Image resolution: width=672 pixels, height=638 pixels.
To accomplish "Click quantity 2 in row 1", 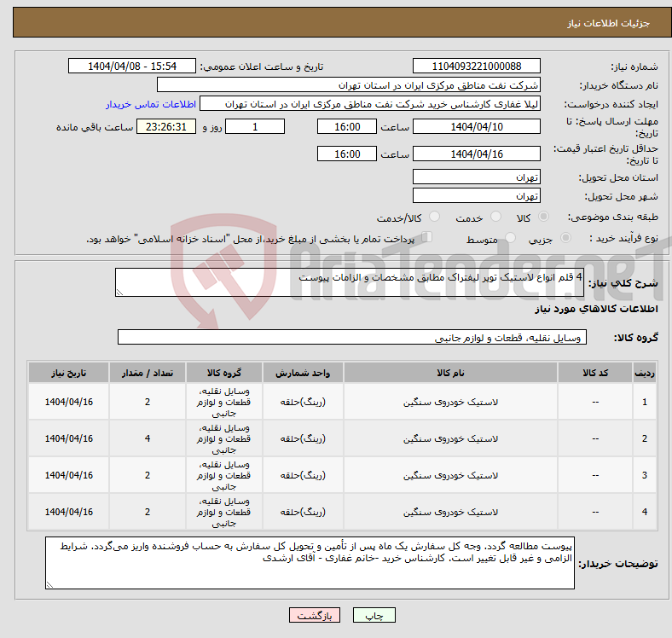I will point(148,403).
